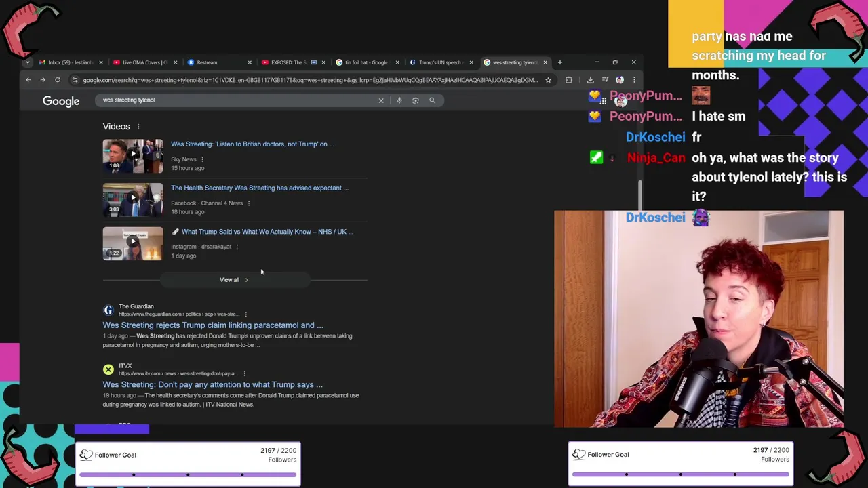
Task: Open media control icon in toolbar
Action: (x=605, y=80)
